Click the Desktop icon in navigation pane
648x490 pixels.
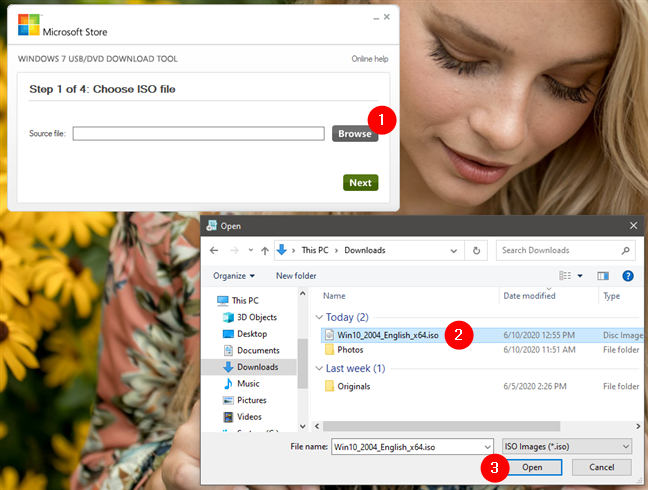tap(228, 334)
